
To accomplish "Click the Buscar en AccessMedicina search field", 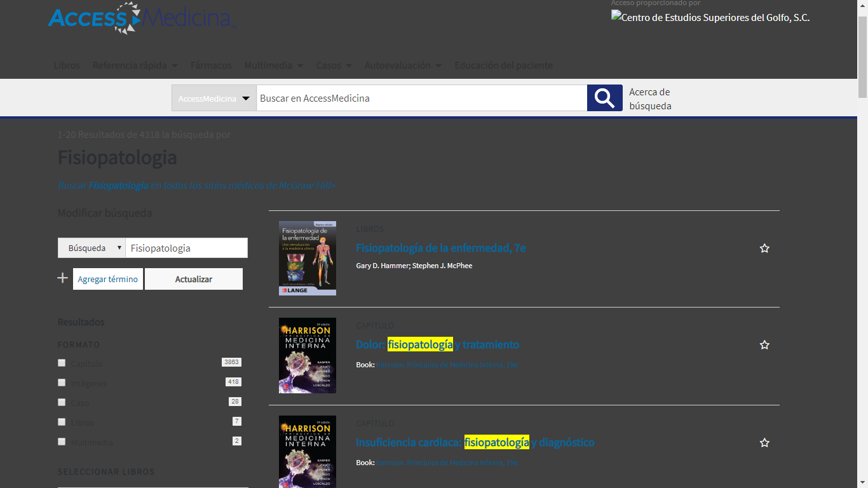I will click(x=421, y=98).
